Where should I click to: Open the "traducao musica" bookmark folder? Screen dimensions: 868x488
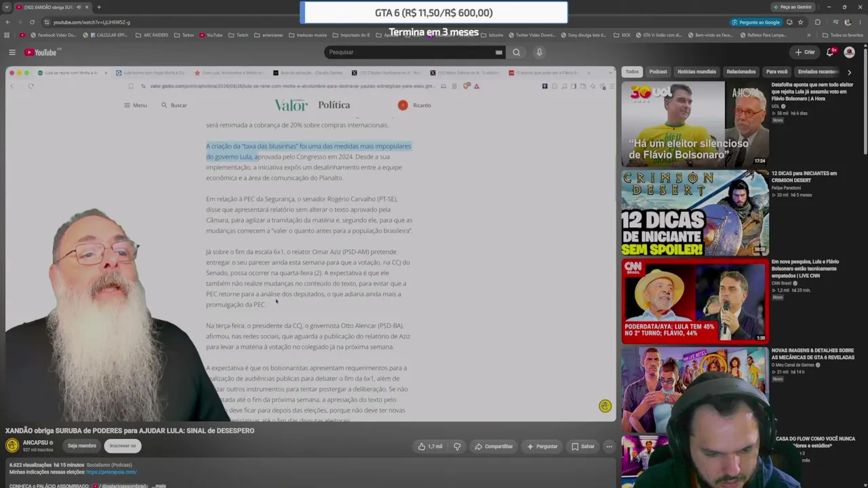[308, 35]
